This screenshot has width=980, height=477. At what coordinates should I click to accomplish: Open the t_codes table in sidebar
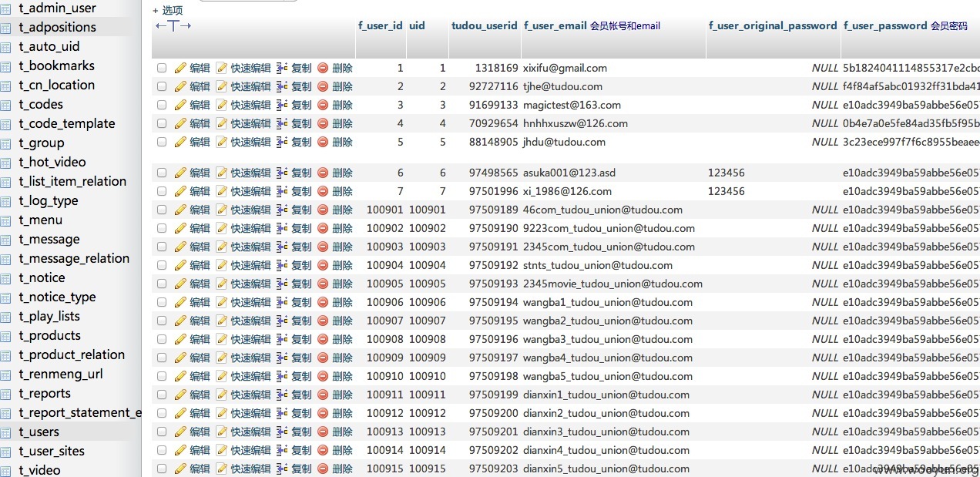click(41, 104)
